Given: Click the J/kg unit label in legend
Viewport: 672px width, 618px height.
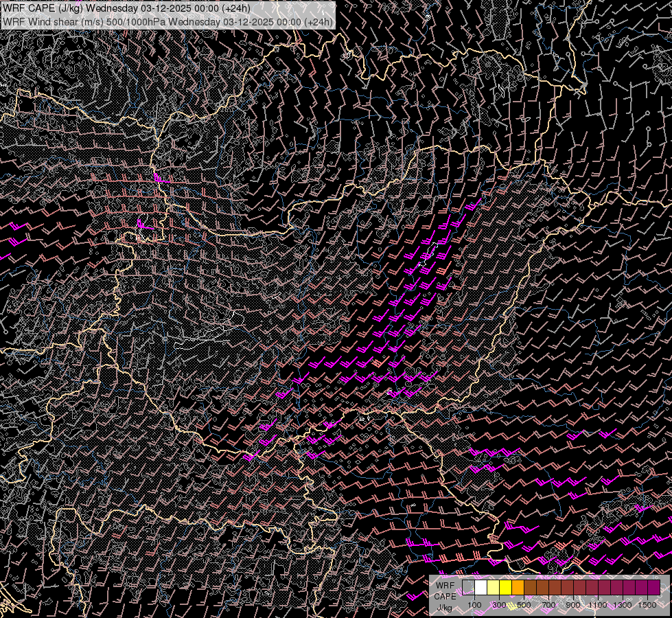Looking at the screenshot, I should pyautogui.click(x=445, y=608).
